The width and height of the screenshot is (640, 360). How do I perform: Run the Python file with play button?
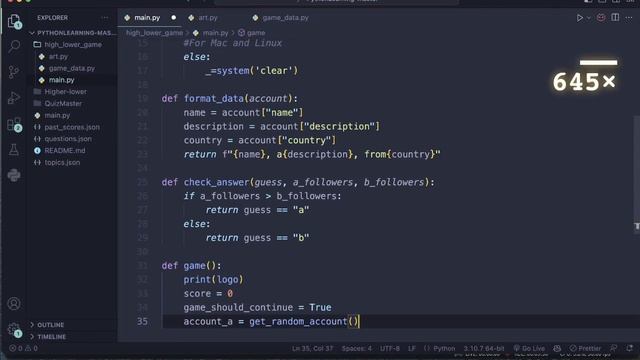click(580, 18)
